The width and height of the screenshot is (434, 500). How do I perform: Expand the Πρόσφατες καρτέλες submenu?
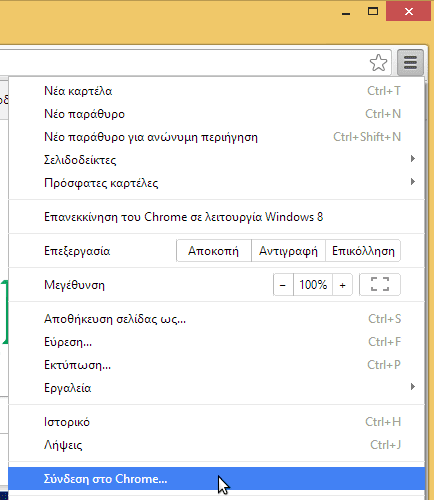click(217, 183)
